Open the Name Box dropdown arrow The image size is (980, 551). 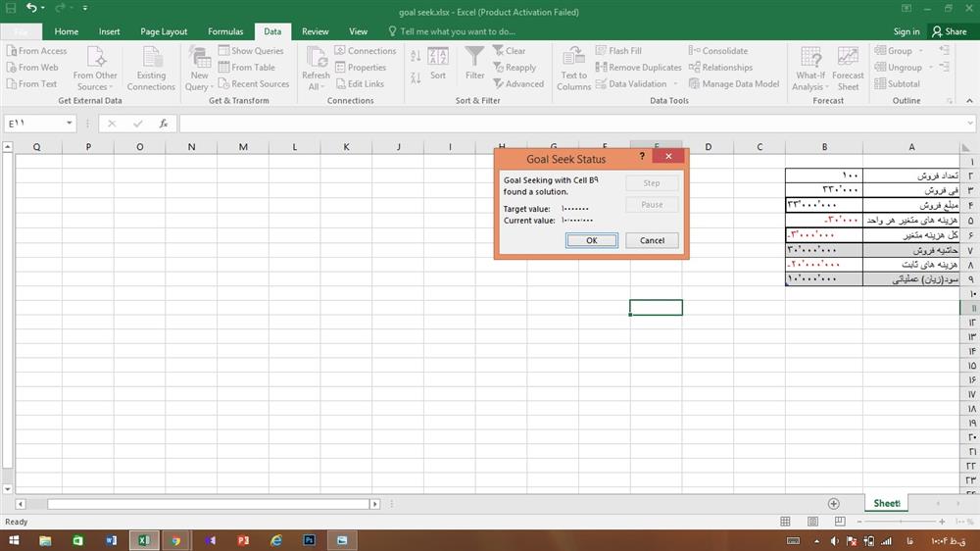tap(70, 124)
